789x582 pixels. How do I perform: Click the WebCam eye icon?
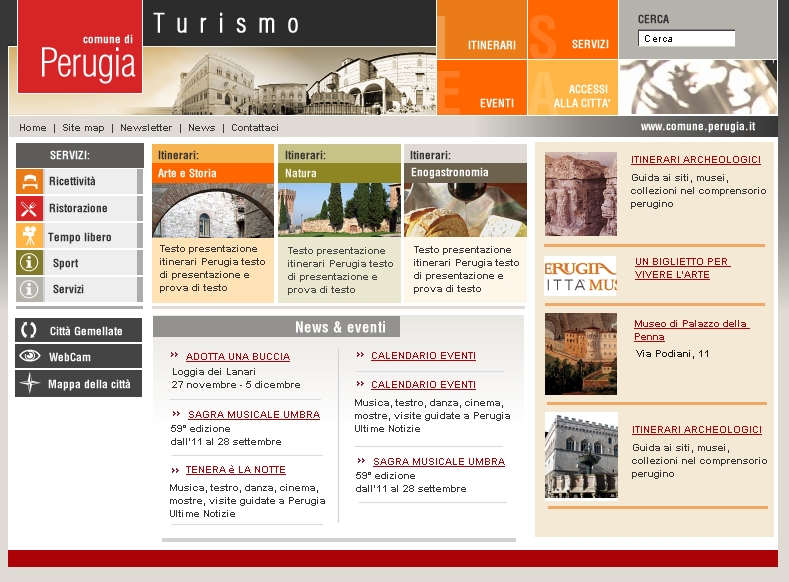point(30,356)
